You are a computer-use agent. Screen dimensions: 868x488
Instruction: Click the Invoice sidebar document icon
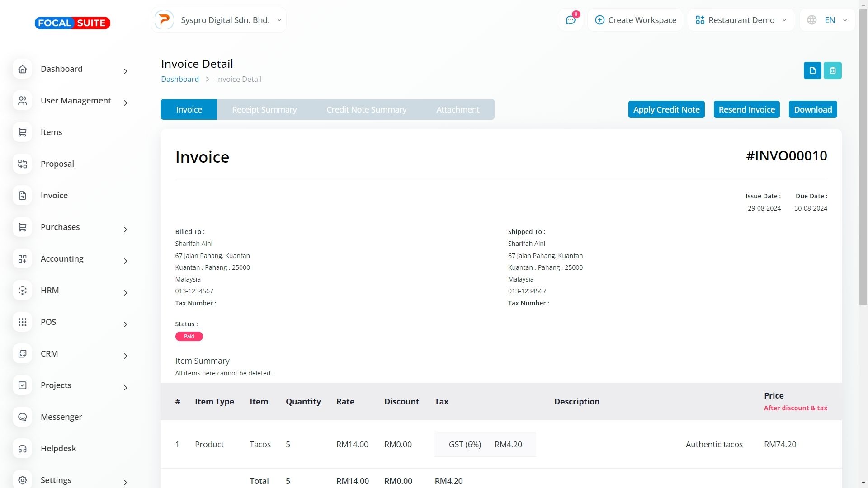tap(22, 196)
